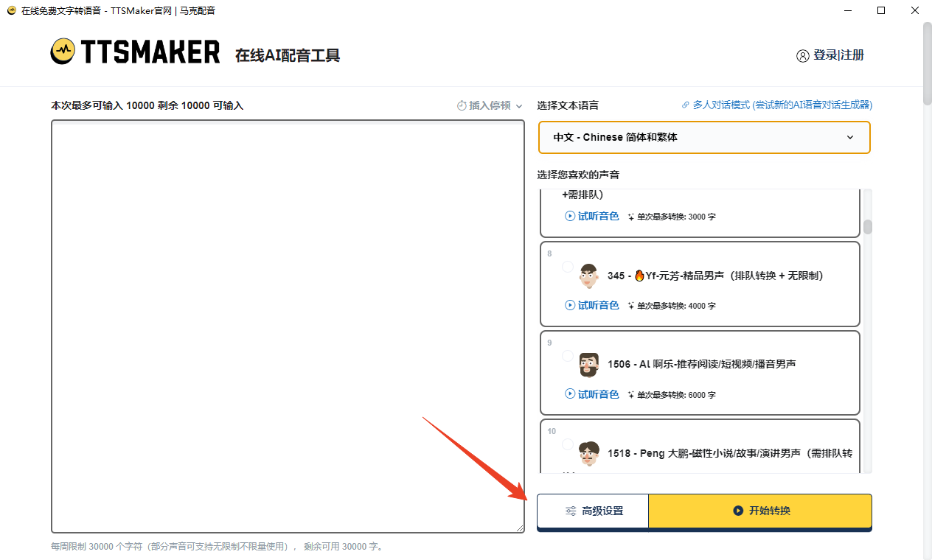Click the 开始转换 button

[x=760, y=511]
